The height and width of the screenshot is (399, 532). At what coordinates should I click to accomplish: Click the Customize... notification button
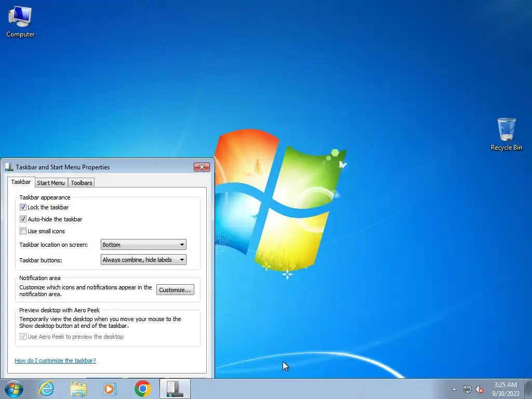[175, 290]
